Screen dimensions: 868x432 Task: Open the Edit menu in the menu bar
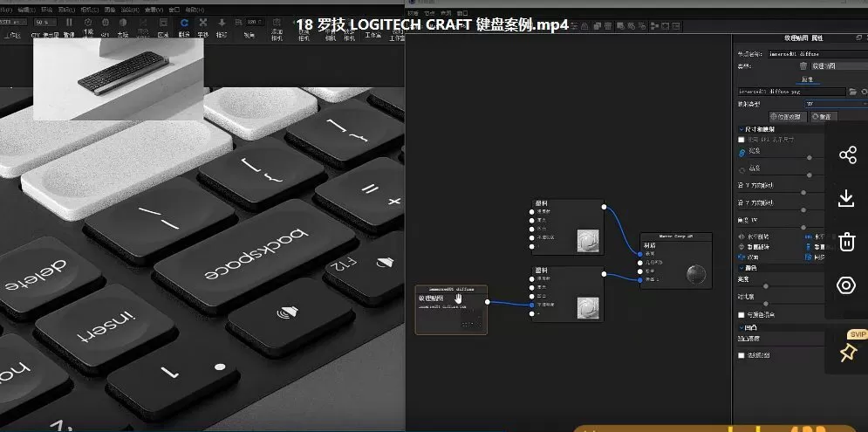[26, 10]
